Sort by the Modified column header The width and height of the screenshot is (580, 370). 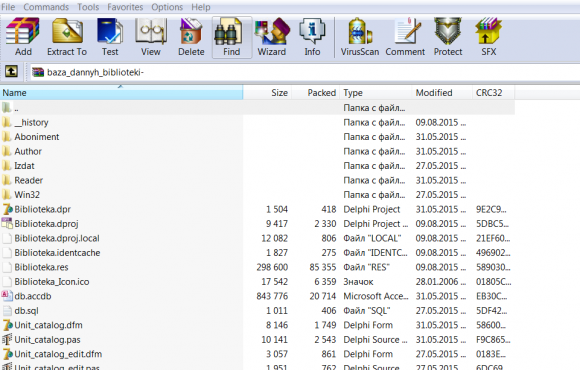(442, 92)
